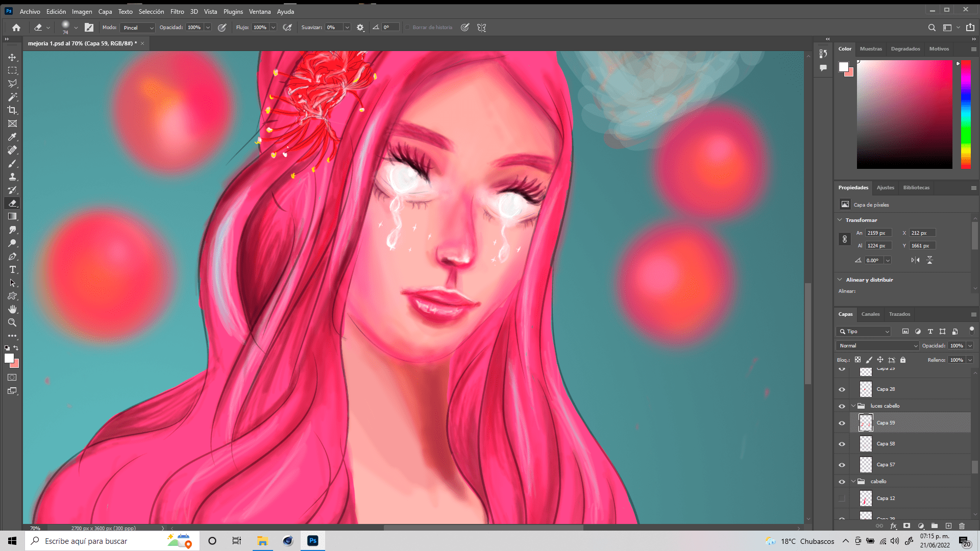Click the delete layer trash icon
The height and width of the screenshot is (551, 980).
962,525
